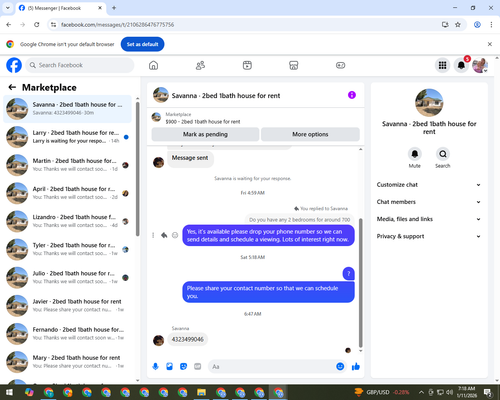This screenshot has height=400, width=500.
Task: Open more options dots beside blue message
Action: coord(153,235)
